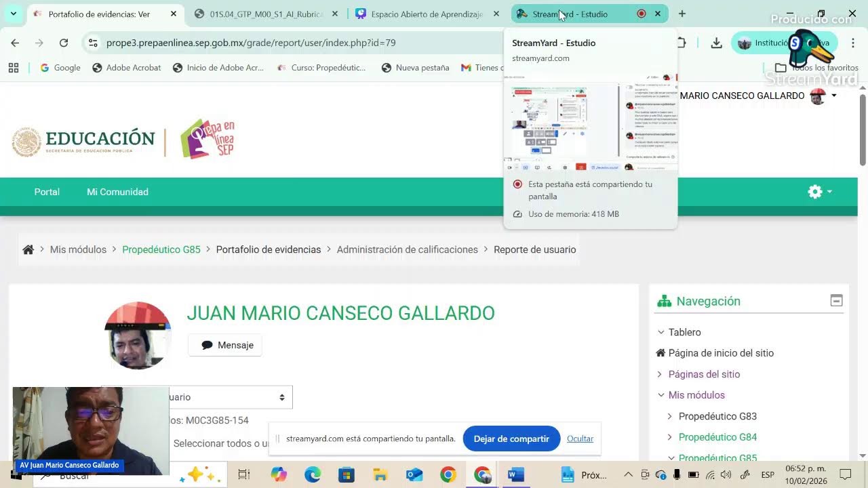Launch Microsoft Edge from taskbar
Screen dimensions: 868x488
[x=313, y=475]
